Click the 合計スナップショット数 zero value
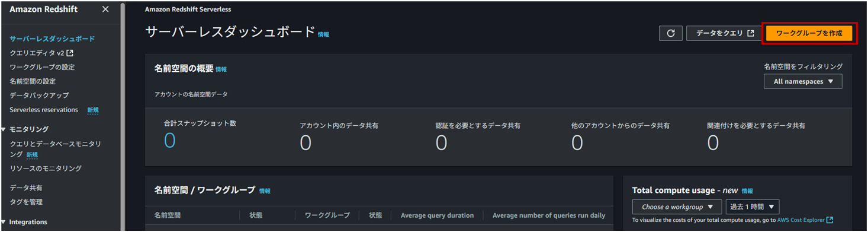 (x=170, y=141)
